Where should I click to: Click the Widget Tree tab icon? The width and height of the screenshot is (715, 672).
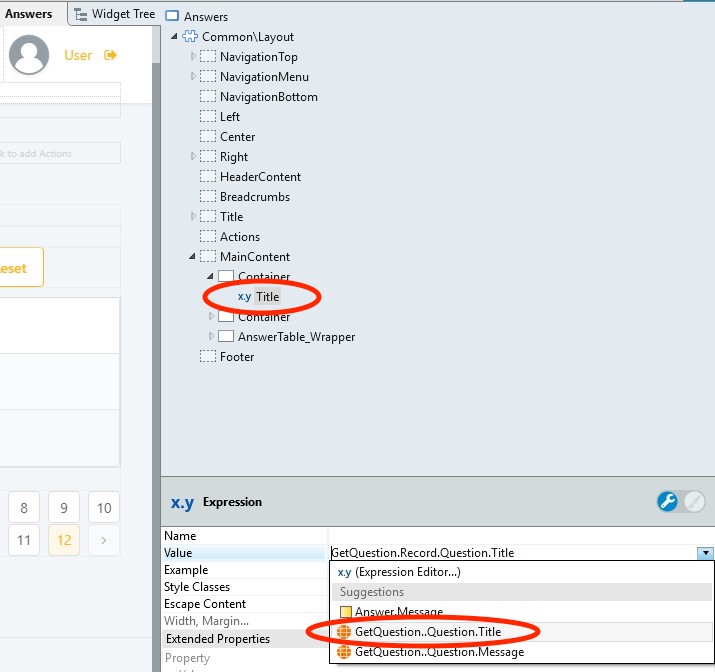click(81, 15)
